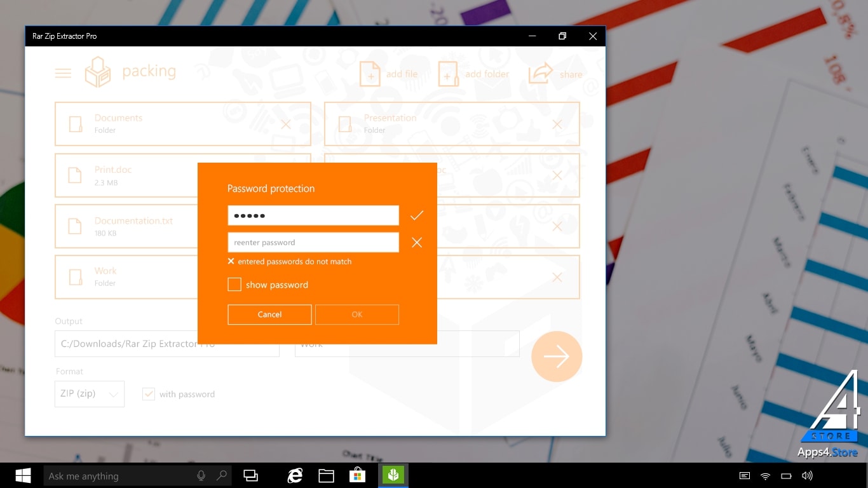Click the OK button in password dialog
868x488 pixels.
357,315
